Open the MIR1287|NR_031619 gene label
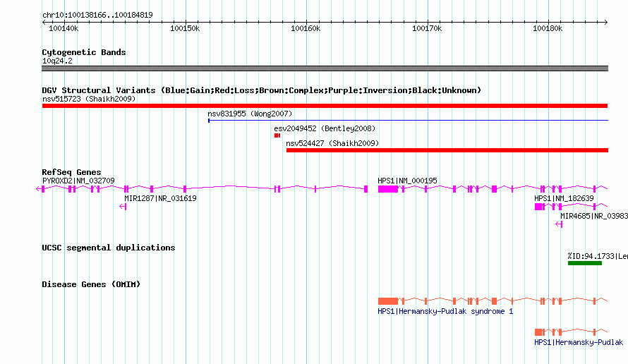The width and height of the screenshot is (628, 364). click(160, 198)
